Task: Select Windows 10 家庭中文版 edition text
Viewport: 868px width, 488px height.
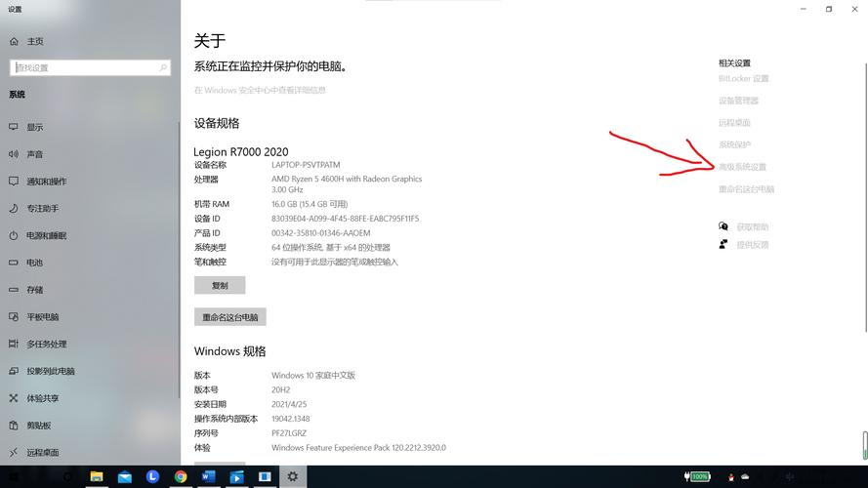Action: click(313, 375)
